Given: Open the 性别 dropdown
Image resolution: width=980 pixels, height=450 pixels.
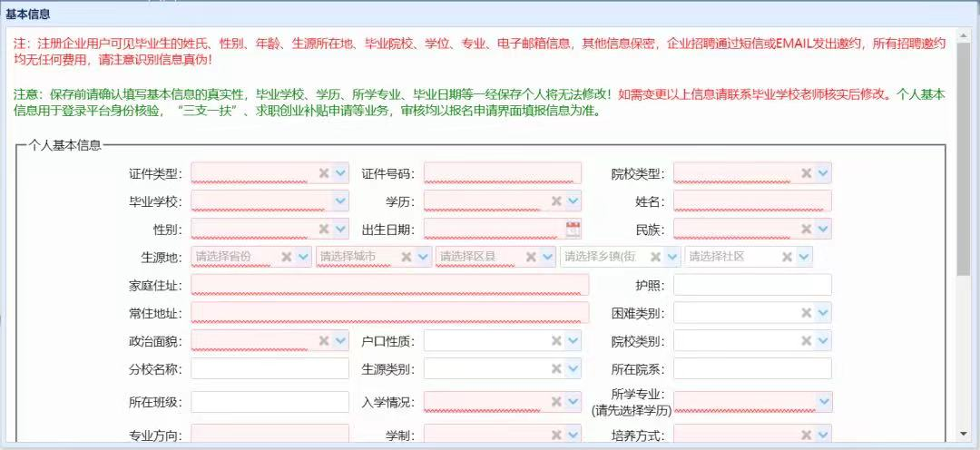Looking at the screenshot, I should [340, 229].
